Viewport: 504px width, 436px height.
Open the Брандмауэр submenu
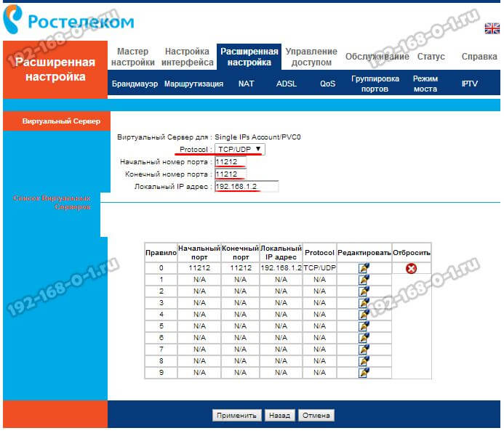point(135,84)
